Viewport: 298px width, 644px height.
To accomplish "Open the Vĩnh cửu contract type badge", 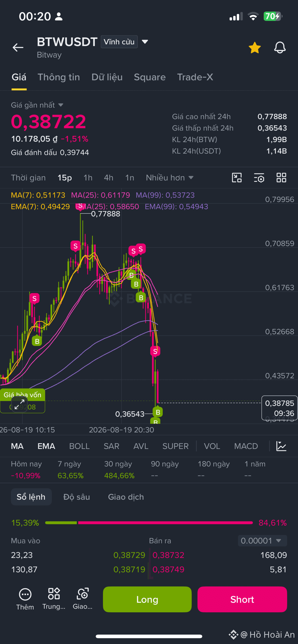I will 119,42.
